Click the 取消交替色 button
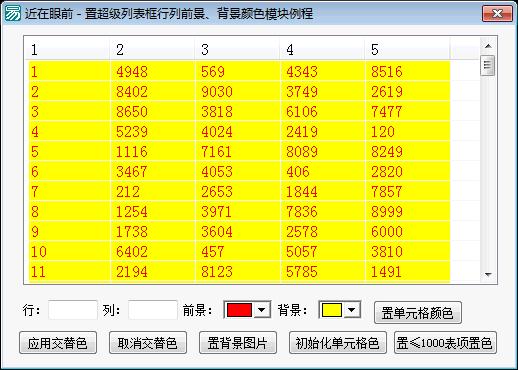The width and height of the screenshot is (518, 370). coord(148,343)
